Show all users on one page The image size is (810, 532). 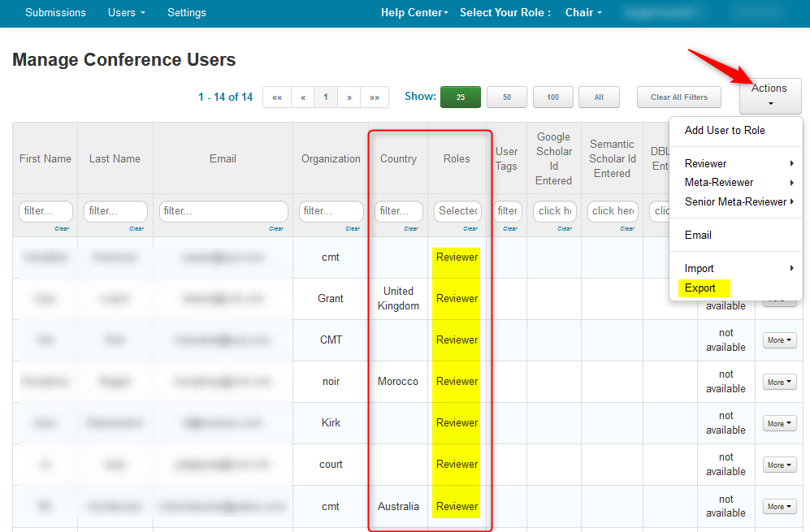pos(599,97)
